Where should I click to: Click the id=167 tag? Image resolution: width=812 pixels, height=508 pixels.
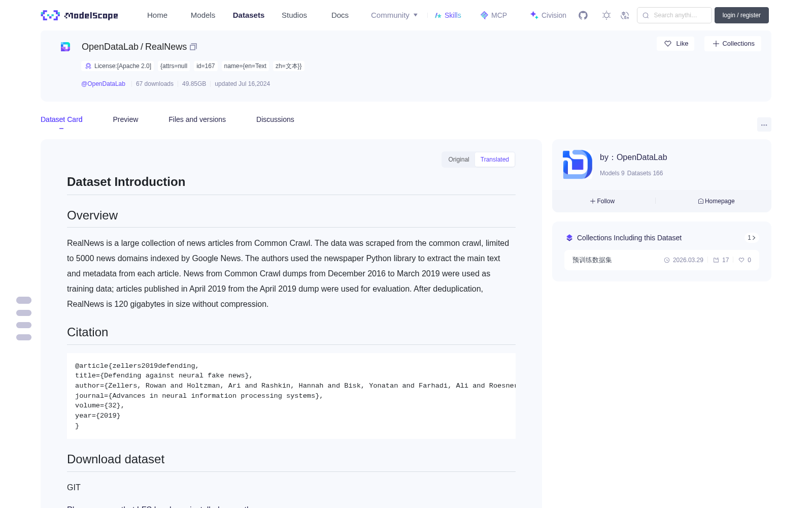coord(206,66)
